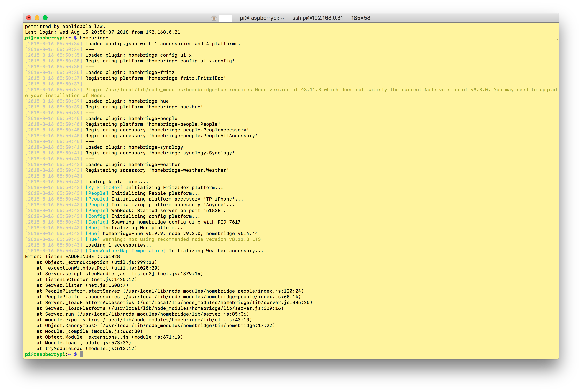Click the 'Loading 4 platforms...' log line
Image resolution: width=582 pixels, height=392 pixels.
117,182
